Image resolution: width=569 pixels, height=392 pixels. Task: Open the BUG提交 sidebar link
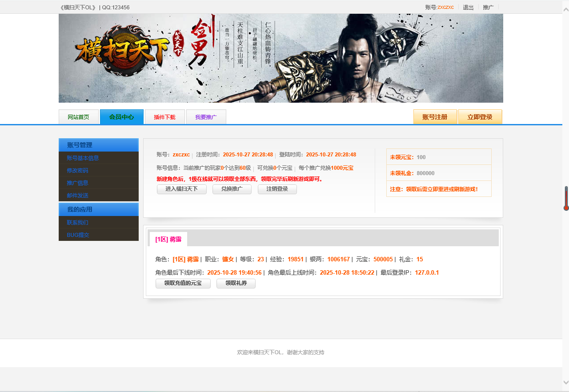[78, 235]
